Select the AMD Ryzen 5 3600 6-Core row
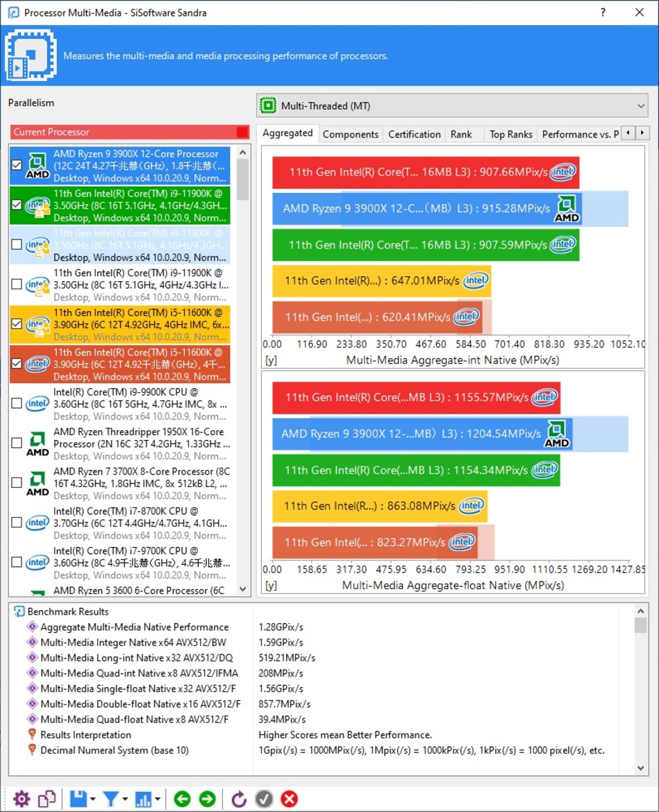659x812 pixels. click(119, 590)
